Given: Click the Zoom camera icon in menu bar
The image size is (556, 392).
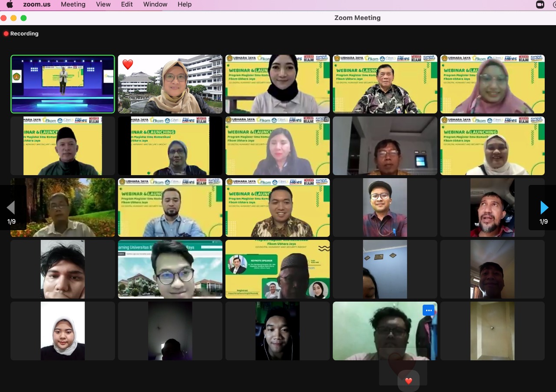Looking at the screenshot, I should 539,4.
